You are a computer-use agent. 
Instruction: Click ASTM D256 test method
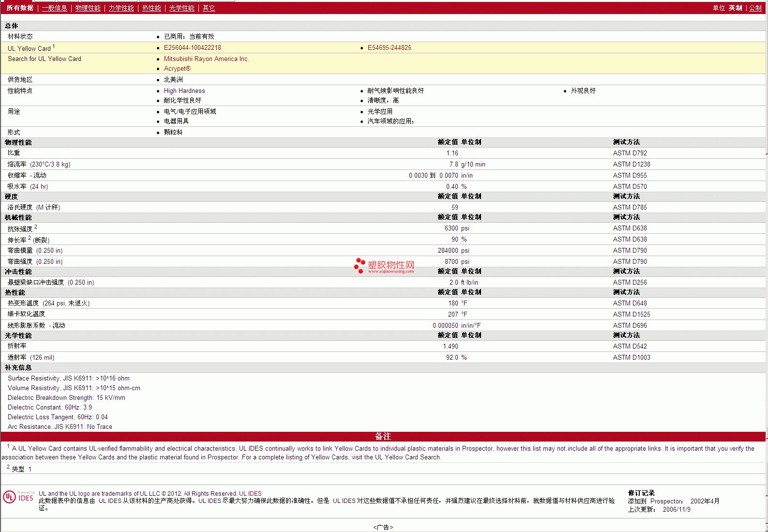coord(630,283)
